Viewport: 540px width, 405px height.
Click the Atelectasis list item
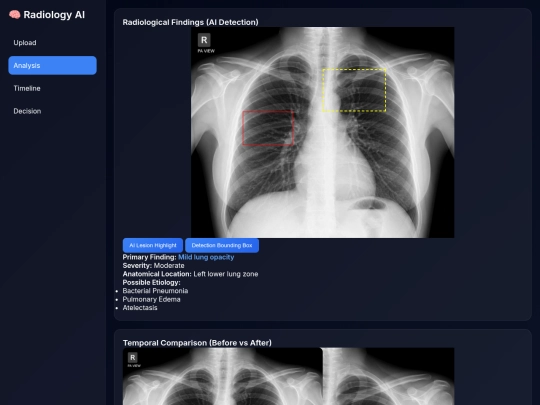click(x=140, y=308)
